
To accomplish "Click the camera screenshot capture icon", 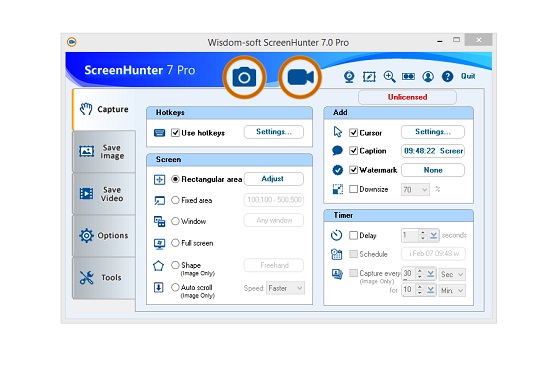I will 244,77.
